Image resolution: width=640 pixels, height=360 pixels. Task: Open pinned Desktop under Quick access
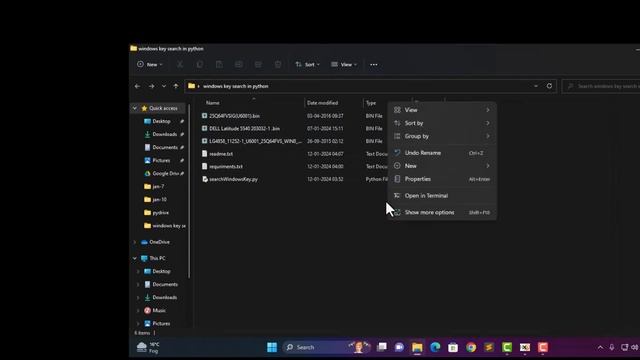pyautogui.click(x=161, y=121)
